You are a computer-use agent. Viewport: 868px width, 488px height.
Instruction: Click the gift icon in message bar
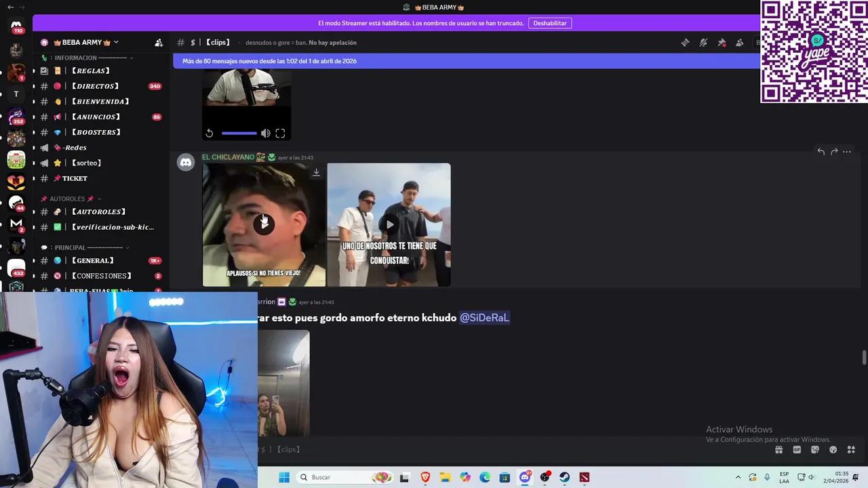(x=778, y=449)
